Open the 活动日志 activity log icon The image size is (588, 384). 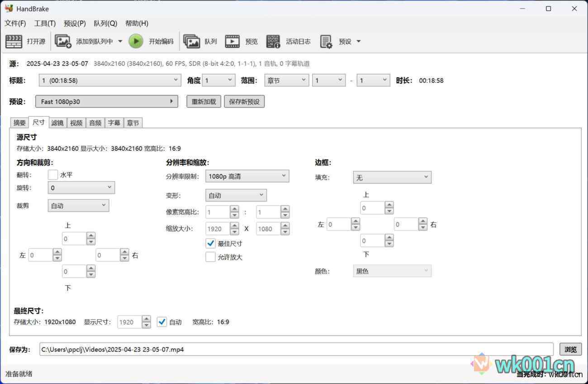point(273,41)
